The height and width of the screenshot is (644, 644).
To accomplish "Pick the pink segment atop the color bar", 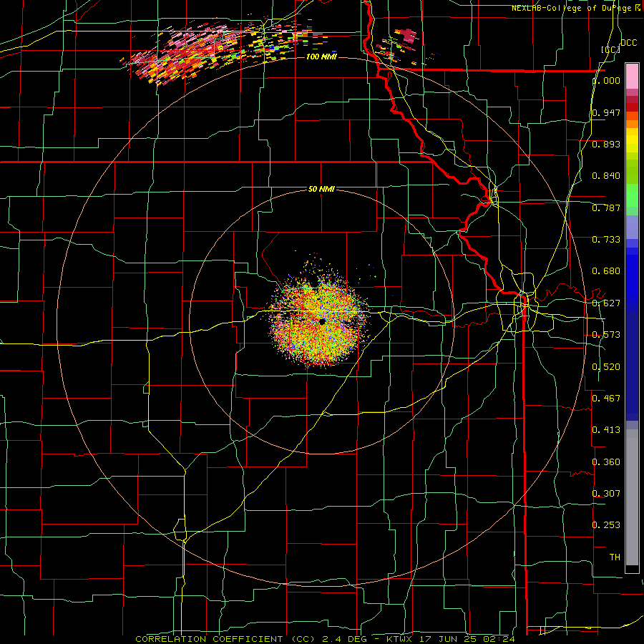I will (x=632, y=77).
